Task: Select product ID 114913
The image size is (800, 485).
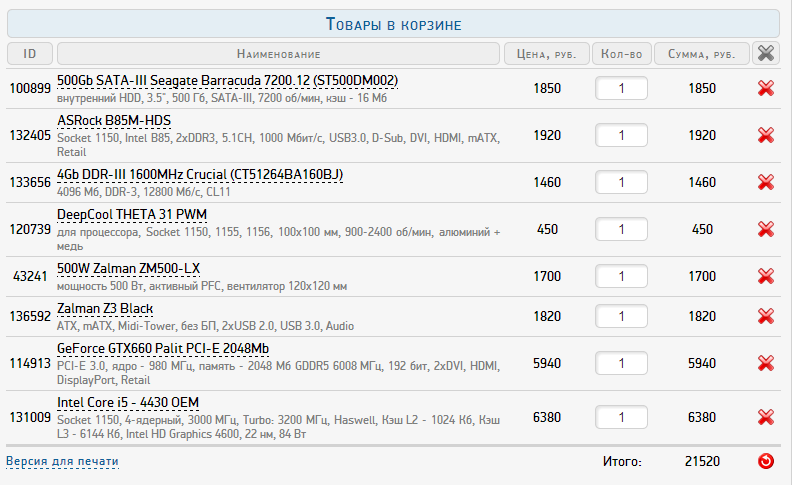Action: coord(30,363)
